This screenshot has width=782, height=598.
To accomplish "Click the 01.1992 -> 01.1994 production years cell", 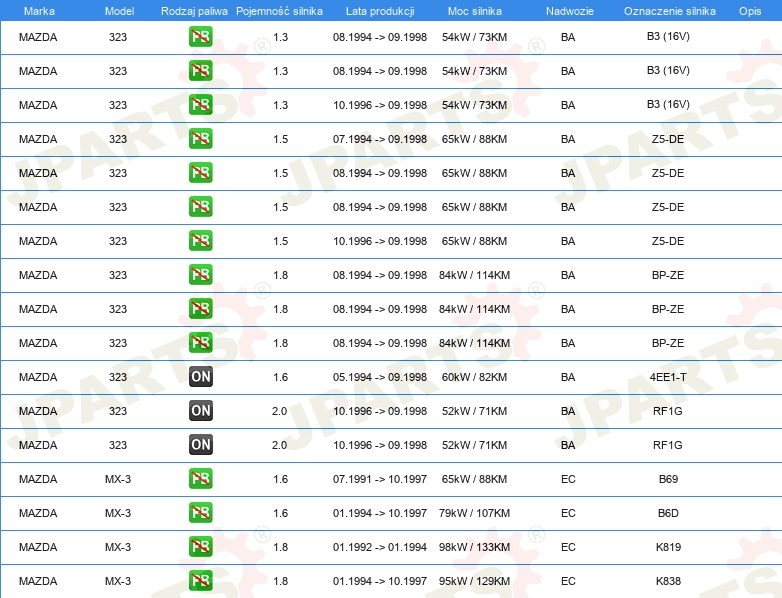I will [380, 547].
